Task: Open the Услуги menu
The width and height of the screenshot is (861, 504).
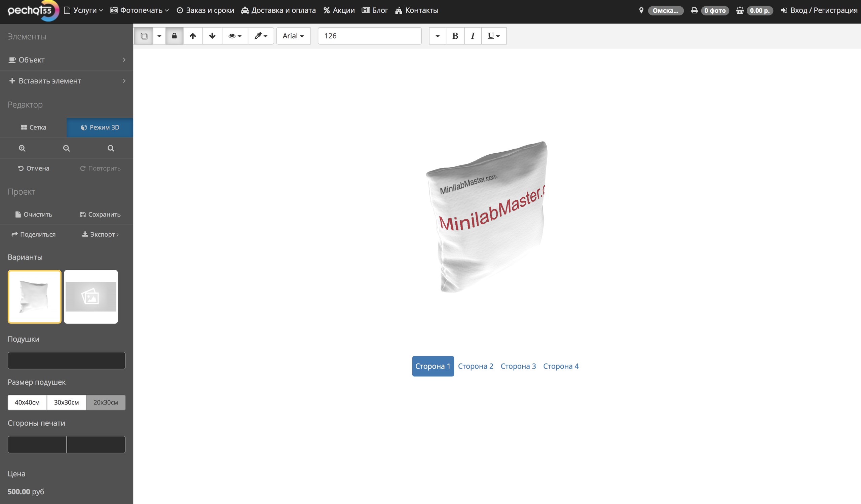Action: click(x=83, y=10)
